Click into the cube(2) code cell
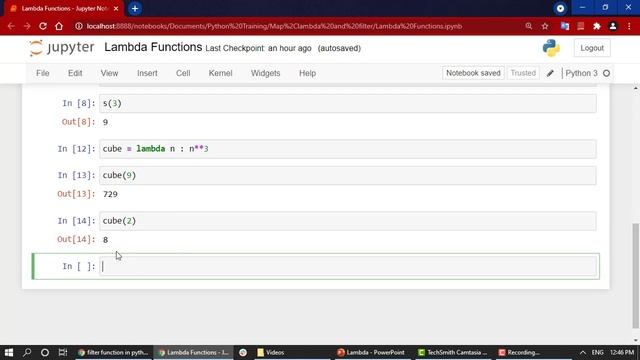Viewport: 640px width, 360px height. click(x=348, y=221)
